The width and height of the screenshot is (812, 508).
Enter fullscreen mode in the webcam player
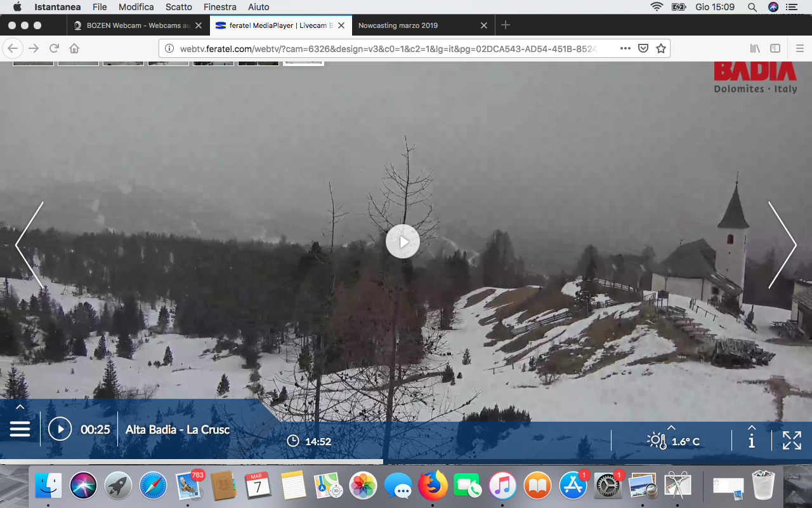tap(792, 440)
